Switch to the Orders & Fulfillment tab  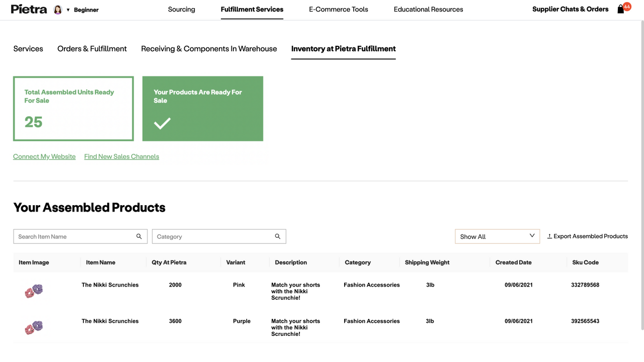92,49
